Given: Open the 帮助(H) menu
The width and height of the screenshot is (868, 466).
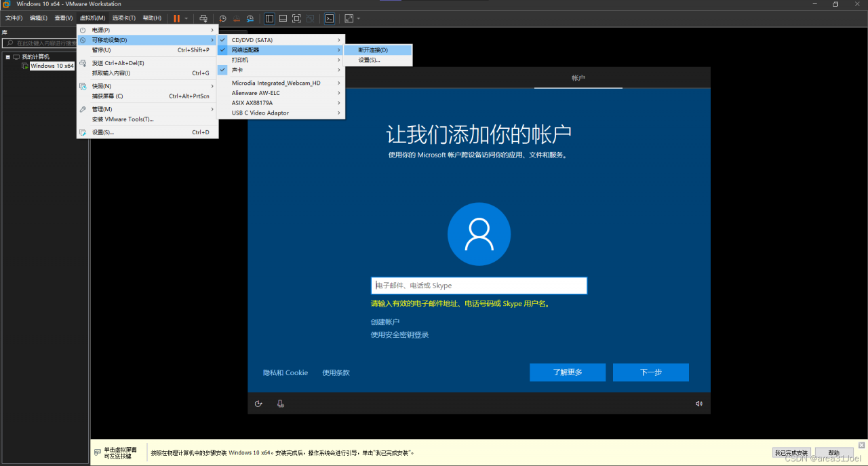Looking at the screenshot, I should [x=152, y=18].
